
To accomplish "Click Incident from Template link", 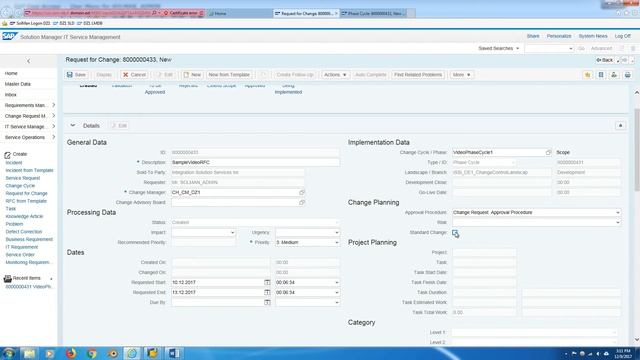I will pyautogui.click(x=29, y=170).
